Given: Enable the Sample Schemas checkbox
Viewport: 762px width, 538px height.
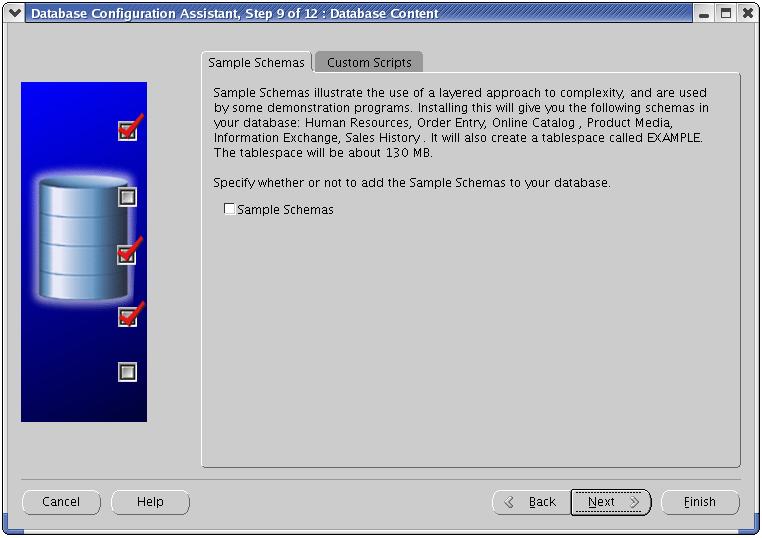Looking at the screenshot, I should 230,209.
